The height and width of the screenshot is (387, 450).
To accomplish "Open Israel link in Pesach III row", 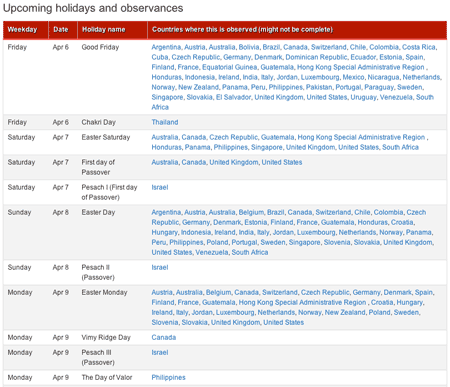I will [x=160, y=352].
